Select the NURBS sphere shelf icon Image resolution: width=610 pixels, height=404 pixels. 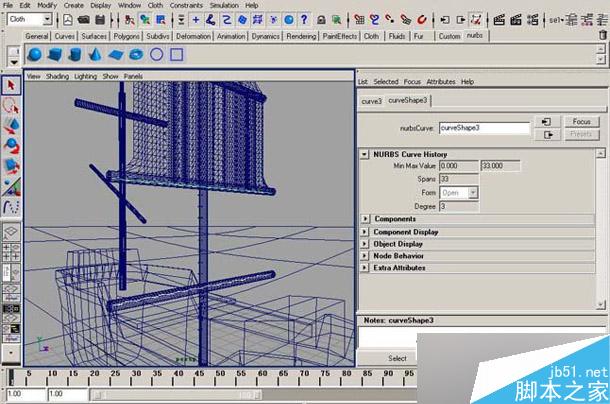34,54
